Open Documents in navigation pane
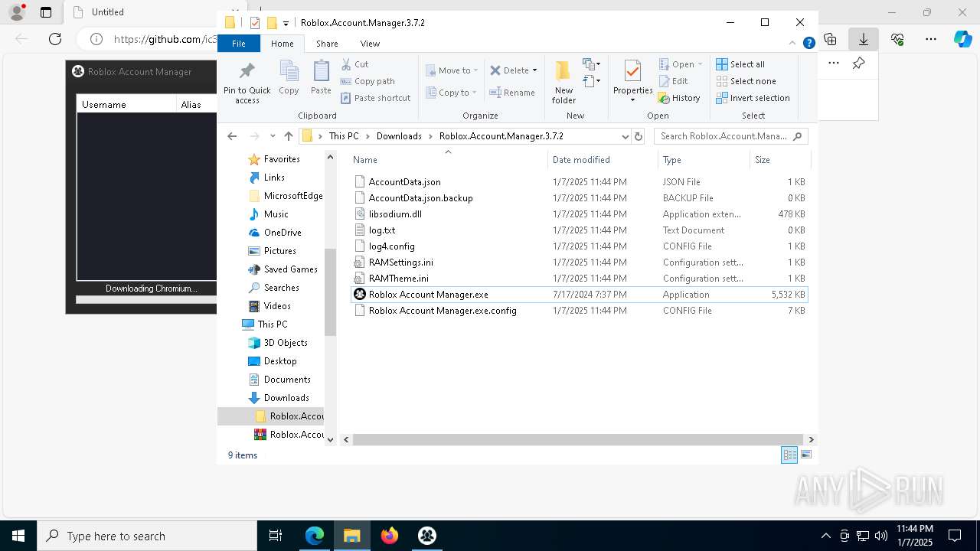 (x=287, y=380)
